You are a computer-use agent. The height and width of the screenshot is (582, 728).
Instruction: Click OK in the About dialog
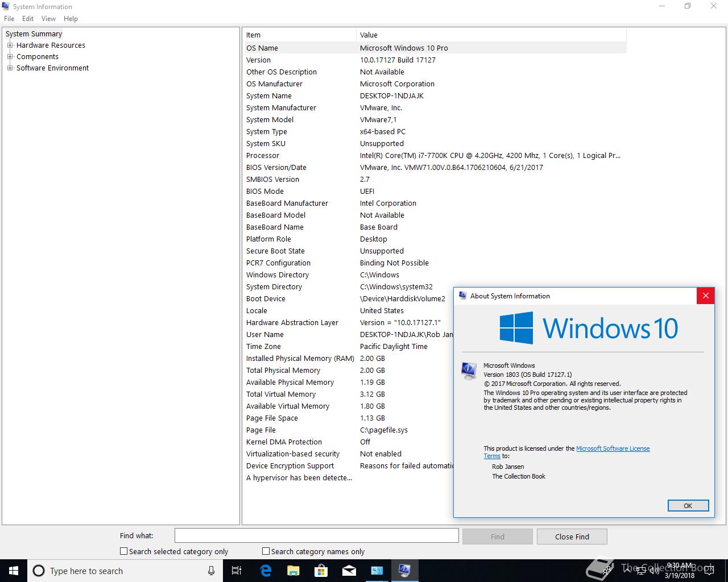point(688,505)
